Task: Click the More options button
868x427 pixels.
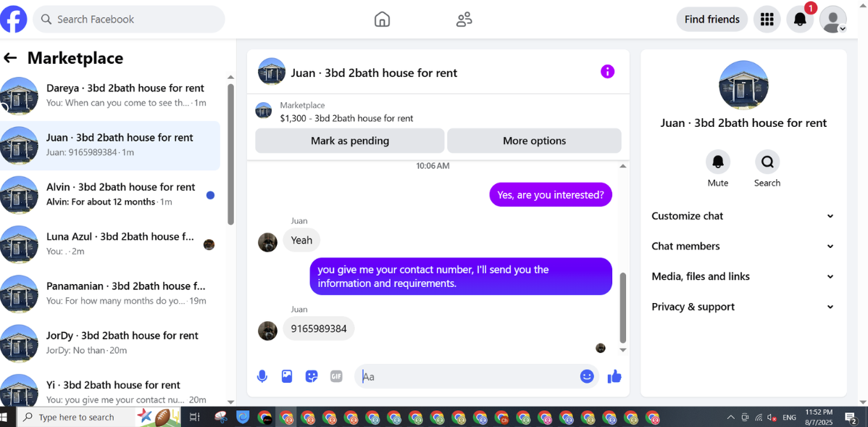Action: click(534, 141)
